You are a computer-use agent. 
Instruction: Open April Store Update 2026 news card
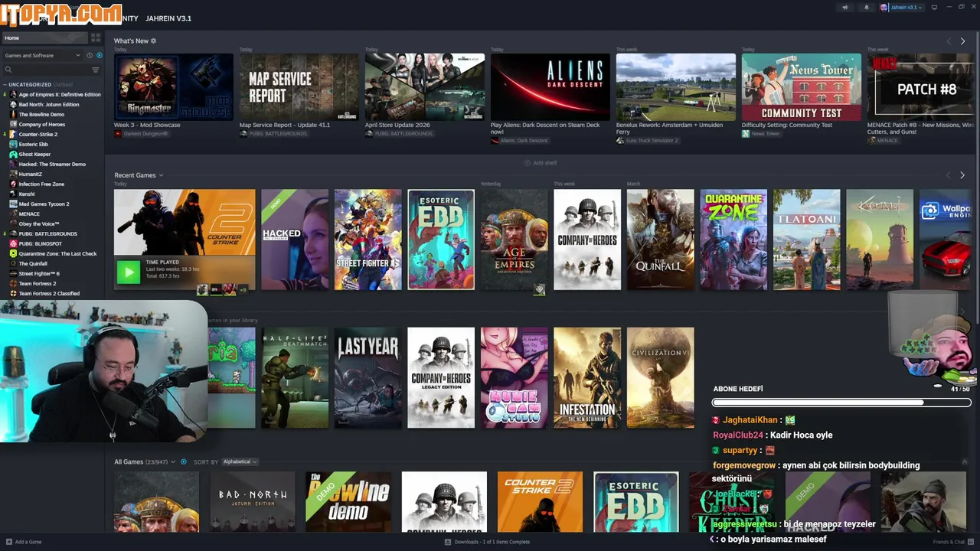coord(425,86)
